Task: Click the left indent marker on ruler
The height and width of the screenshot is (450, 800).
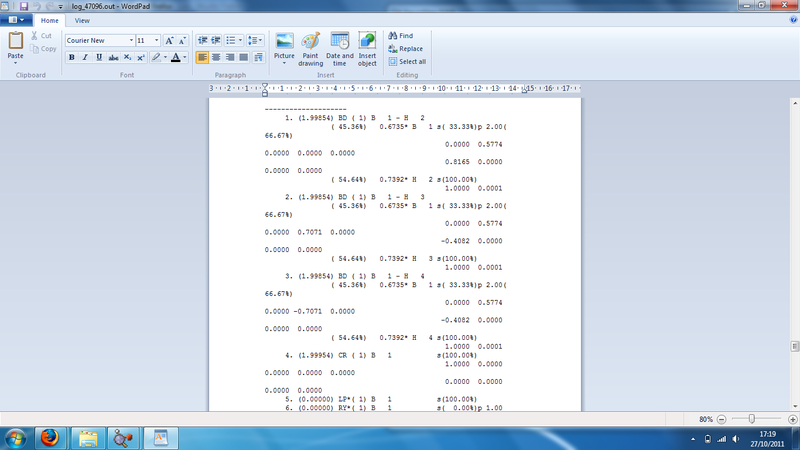Action: 265,89
